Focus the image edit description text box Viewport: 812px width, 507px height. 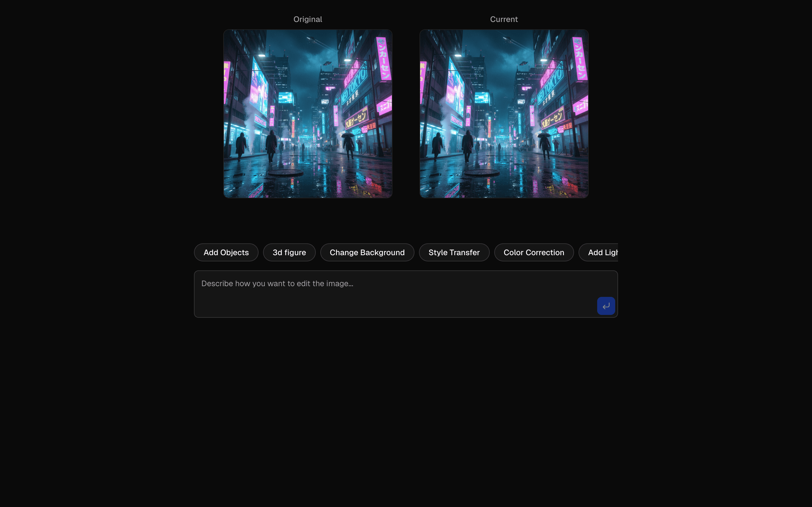pyautogui.click(x=369, y=294)
